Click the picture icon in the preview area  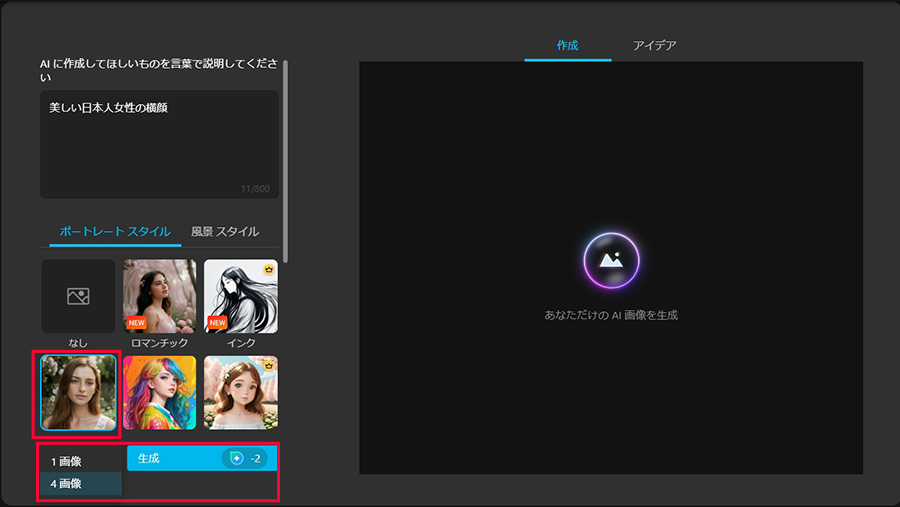[x=611, y=260]
